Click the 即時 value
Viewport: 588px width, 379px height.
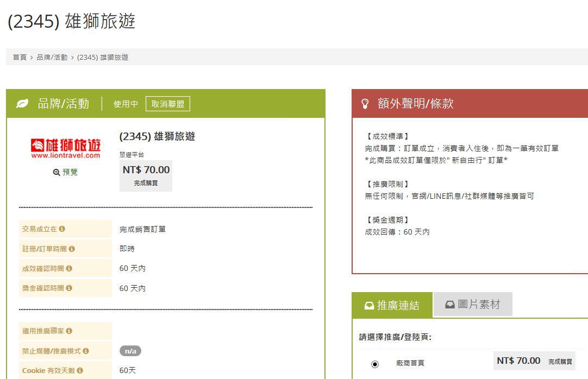127,249
